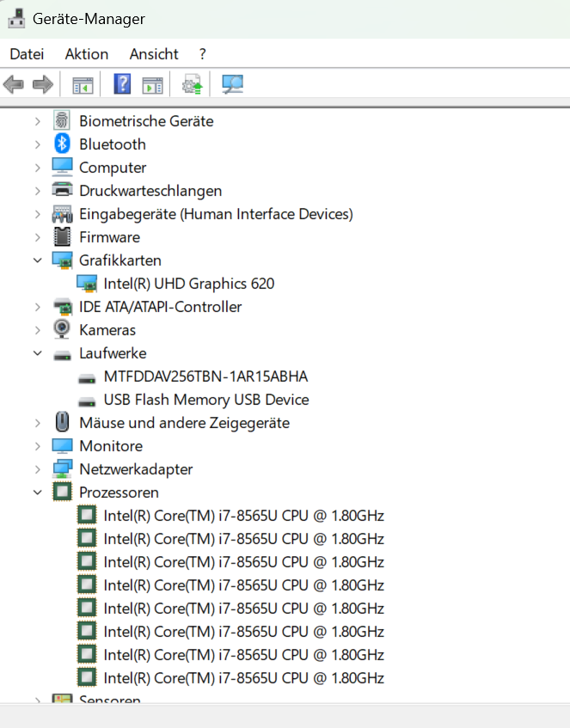Click the update driver toolbar icon

pos(193,84)
